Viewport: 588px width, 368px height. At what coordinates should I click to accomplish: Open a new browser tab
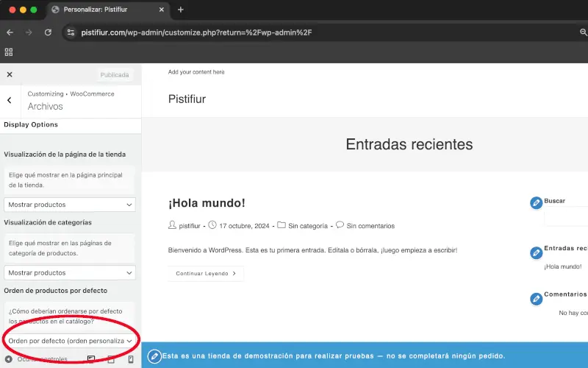[180, 10]
